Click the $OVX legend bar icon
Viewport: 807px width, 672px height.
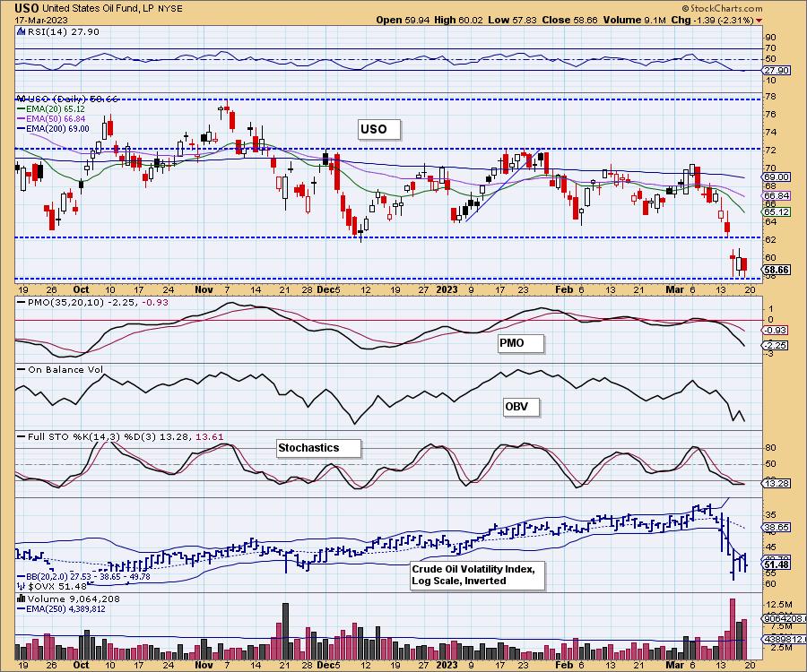click(22, 586)
